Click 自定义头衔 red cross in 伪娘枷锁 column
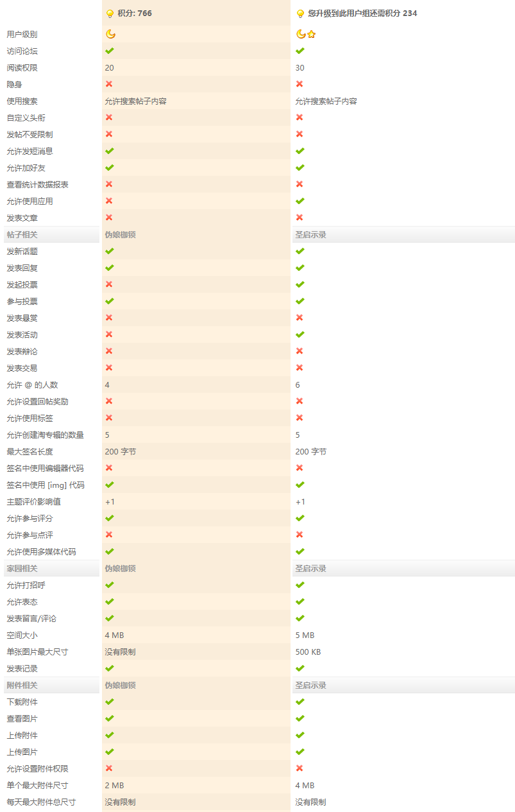The height and width of the screenshot is (812, 515). coord(109,117)
